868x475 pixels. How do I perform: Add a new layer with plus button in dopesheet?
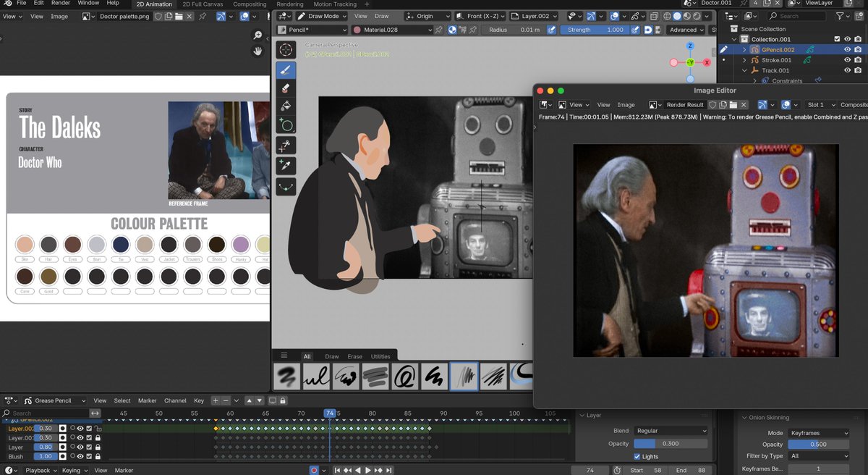pyautogui.click(x=216, y=400)
